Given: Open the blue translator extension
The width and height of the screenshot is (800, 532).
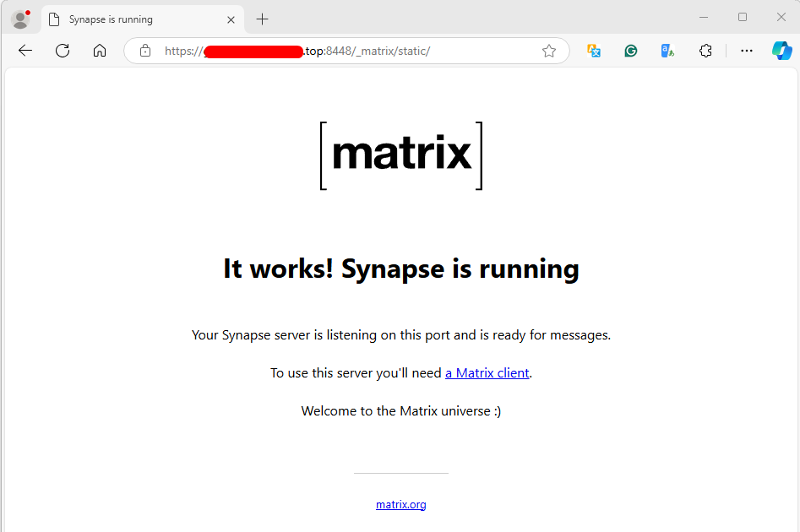Looking at the screenshot, I should point(668,51).
